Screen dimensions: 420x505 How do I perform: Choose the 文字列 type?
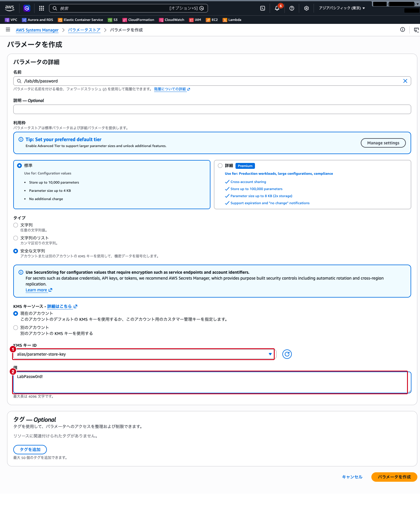pos(16,225)
